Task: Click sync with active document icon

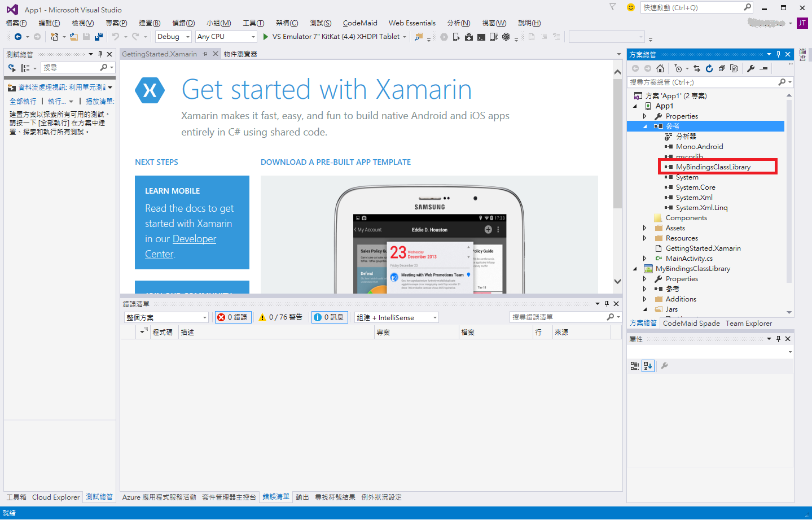Action: (697, 68)
